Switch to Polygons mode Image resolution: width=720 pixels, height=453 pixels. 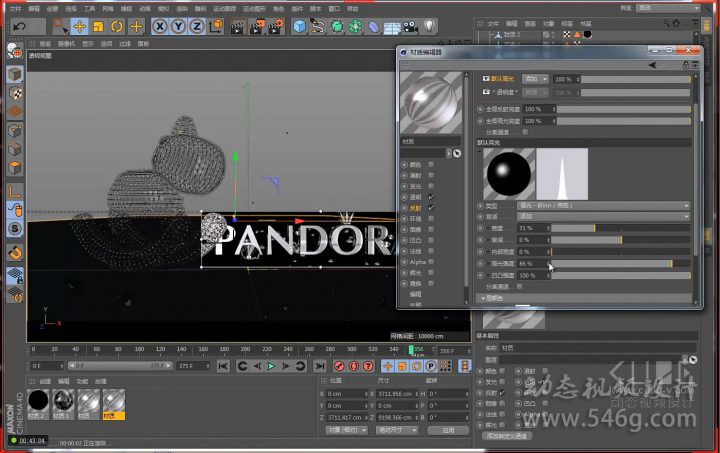click(x=15, y=168)
